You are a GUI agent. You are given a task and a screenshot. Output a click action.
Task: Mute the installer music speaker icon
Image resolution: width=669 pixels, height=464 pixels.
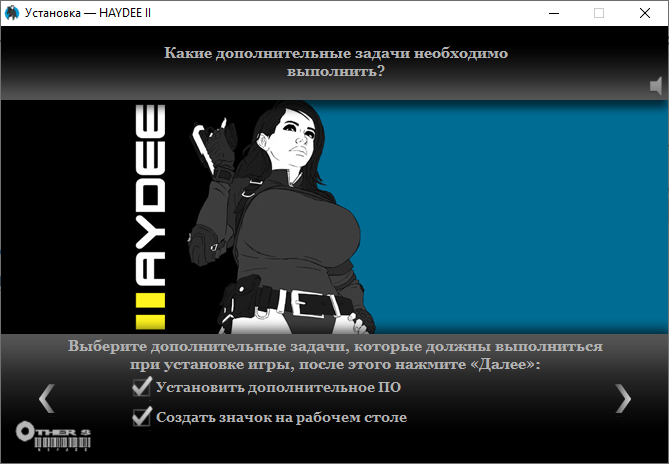(x=656, y=86)
